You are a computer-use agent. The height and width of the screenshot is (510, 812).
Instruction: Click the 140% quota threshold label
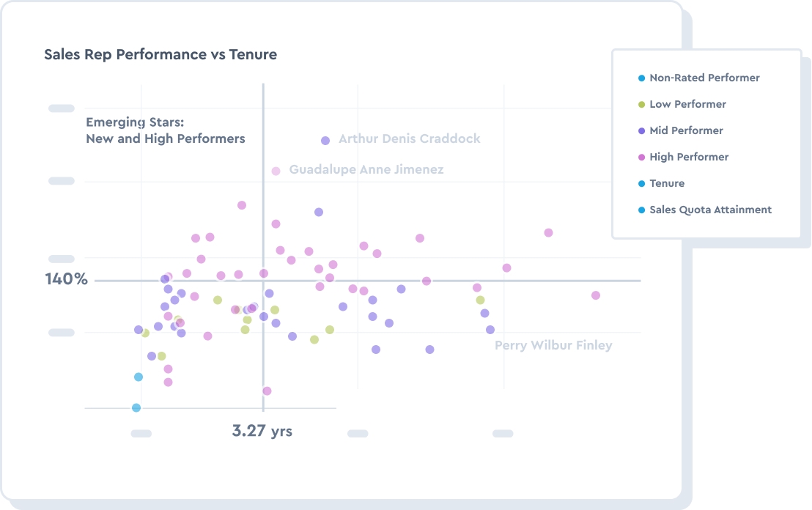point(66,279)
